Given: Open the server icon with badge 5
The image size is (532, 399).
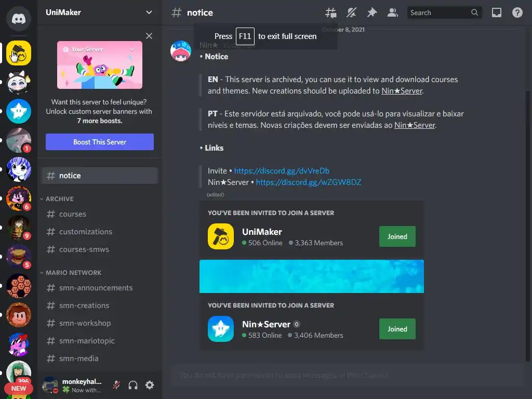Looking at the screenshot, I should click(19, 257).
